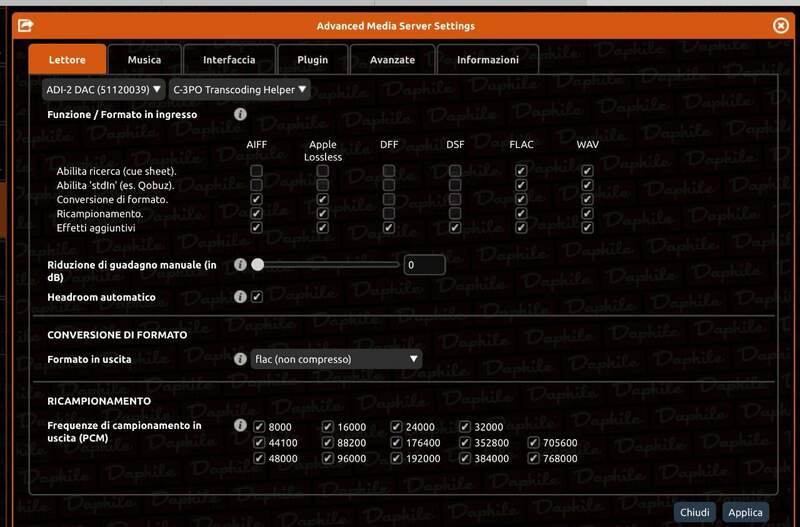Image resolution: width=800 pixels, height=527 pixels.
Task: Click the Chiudi button
Action: pos(695,512)
